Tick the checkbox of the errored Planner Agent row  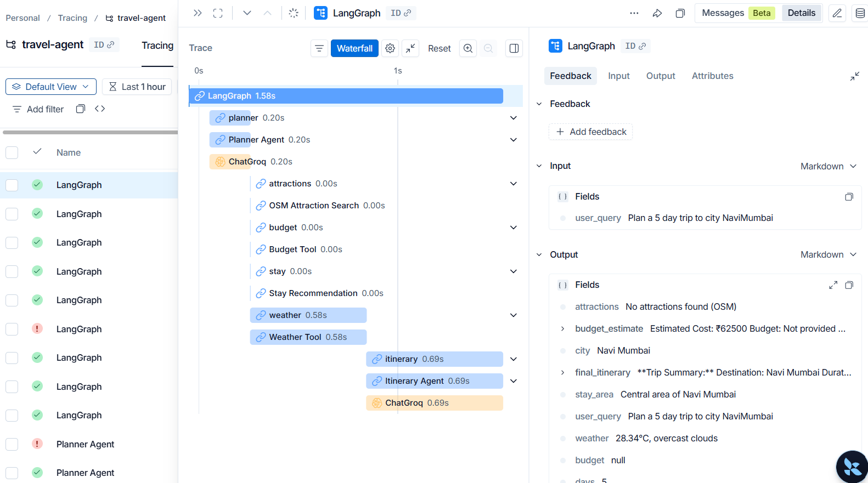12,444
